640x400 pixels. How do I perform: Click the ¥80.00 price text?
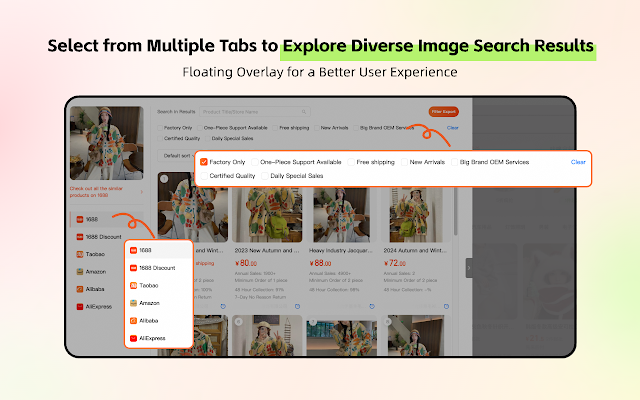(246, 263)
